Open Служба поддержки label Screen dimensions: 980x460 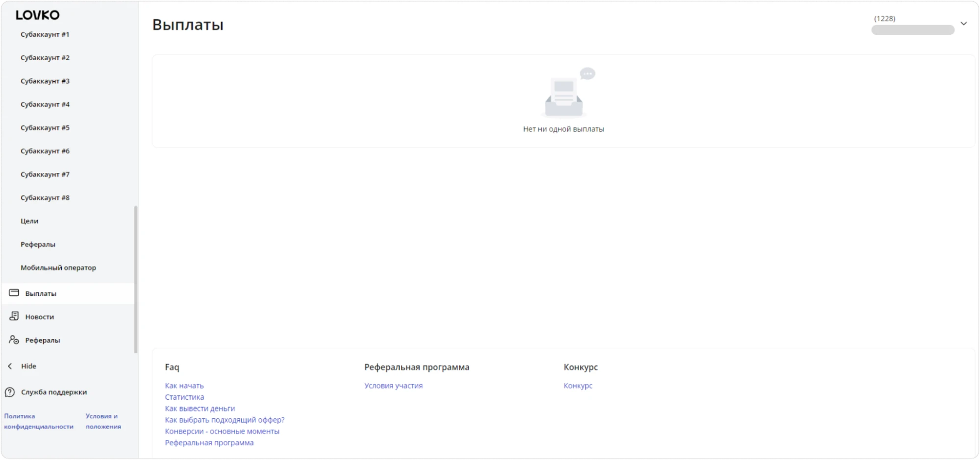point(54,392)
